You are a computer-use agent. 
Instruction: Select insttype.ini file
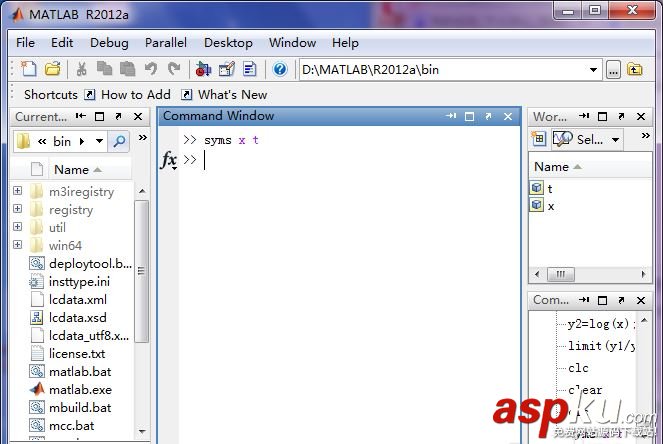[70, 282]
